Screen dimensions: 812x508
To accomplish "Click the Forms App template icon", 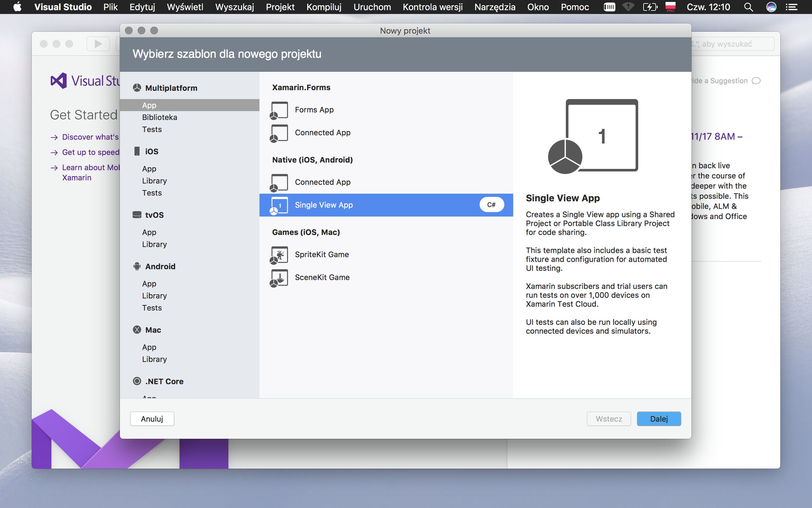I will [279, 110].
